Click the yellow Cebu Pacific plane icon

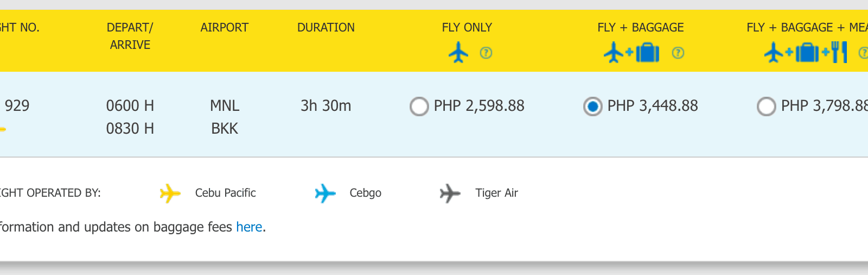[170, 193]
